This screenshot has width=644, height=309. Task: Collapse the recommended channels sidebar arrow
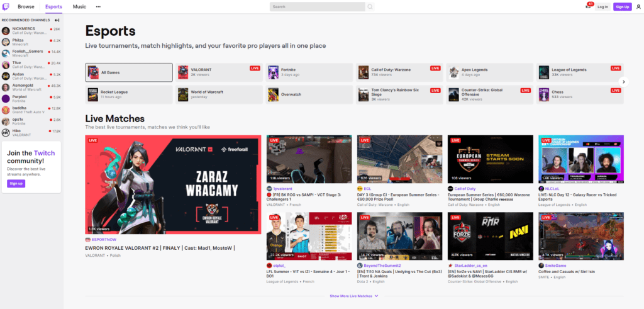point(57,20)
